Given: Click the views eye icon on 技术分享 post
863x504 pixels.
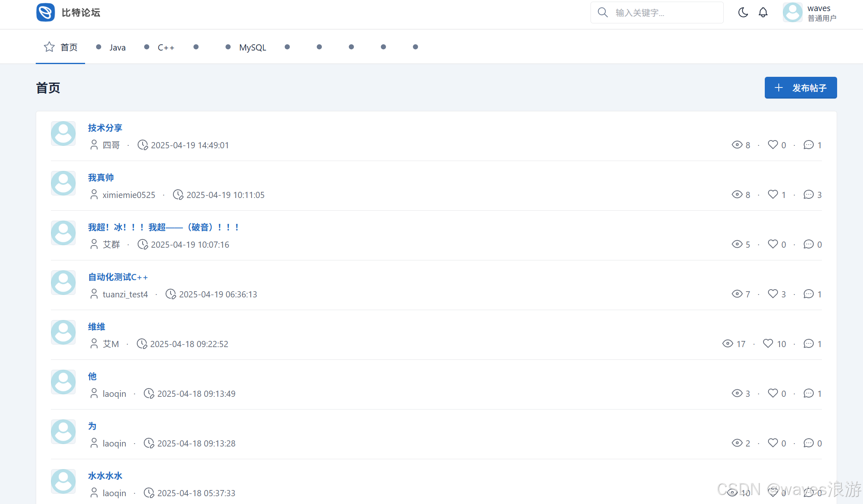Looking at the screenshot, I should click(x=737, y=145).
